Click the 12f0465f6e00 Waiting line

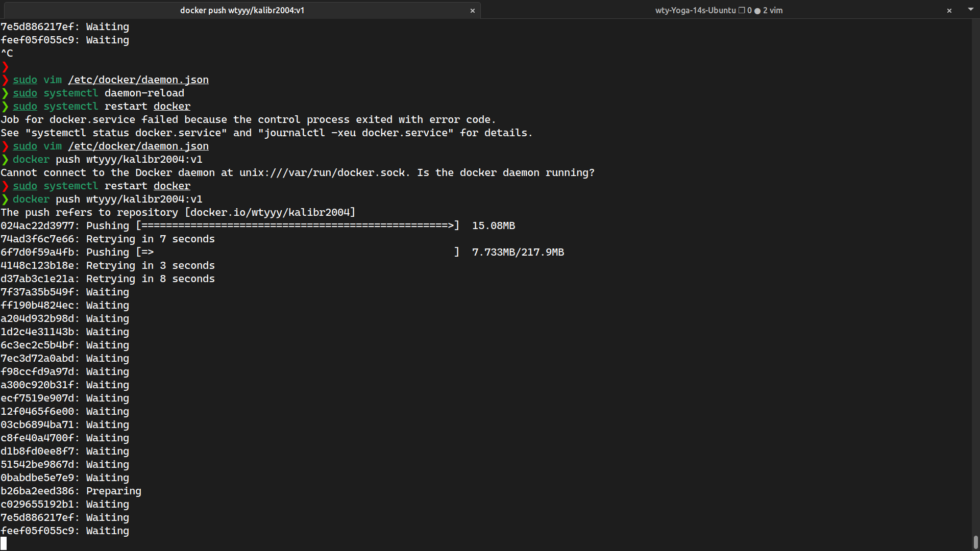click(x=65, y=411)
